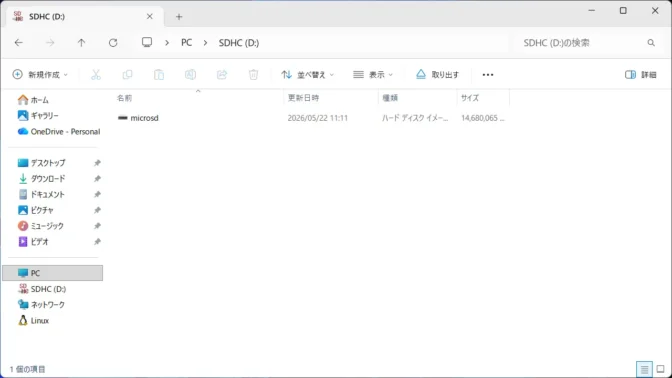Click the pin icon beside デスクトップ

coord(97,163)
